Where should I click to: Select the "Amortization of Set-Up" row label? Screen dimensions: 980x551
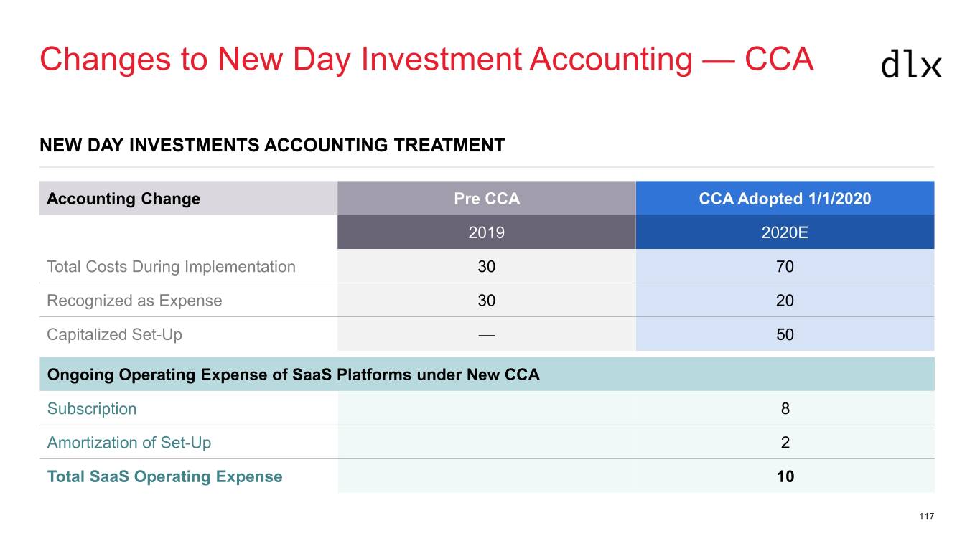coord(129,443)
